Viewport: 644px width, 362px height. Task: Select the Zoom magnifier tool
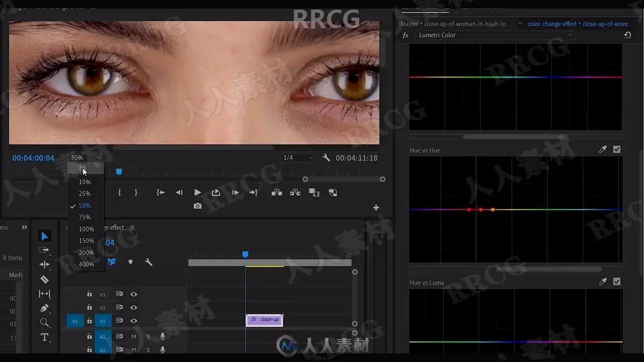click(45, 323)
